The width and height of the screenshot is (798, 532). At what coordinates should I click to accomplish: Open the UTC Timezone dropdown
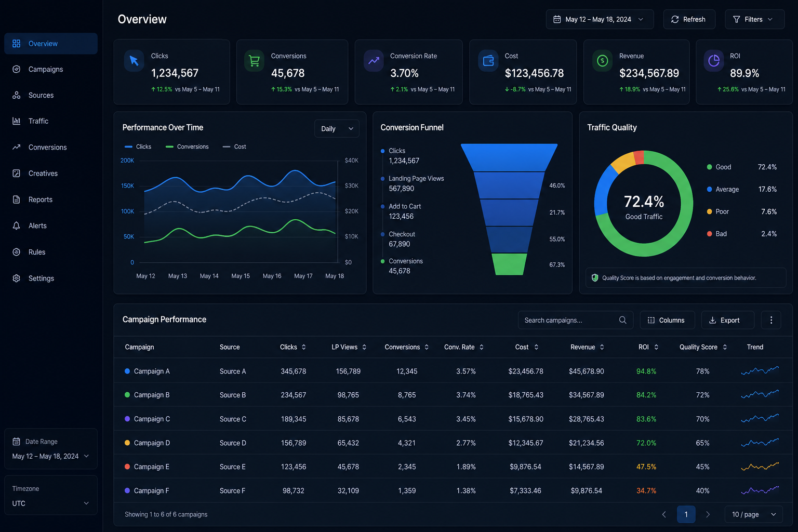(51, 503)
